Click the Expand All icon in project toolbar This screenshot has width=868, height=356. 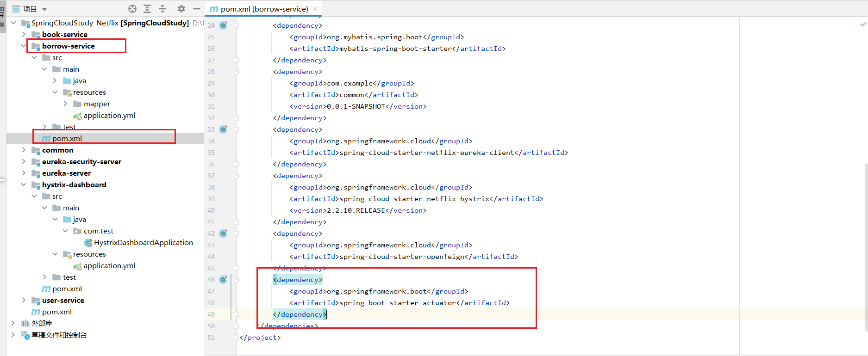[x=147, y=9]
